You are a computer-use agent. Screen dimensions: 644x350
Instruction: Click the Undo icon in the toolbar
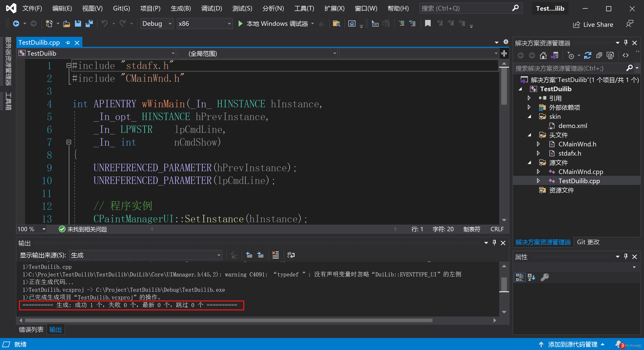pyautogui.click(x=104, y=24)
